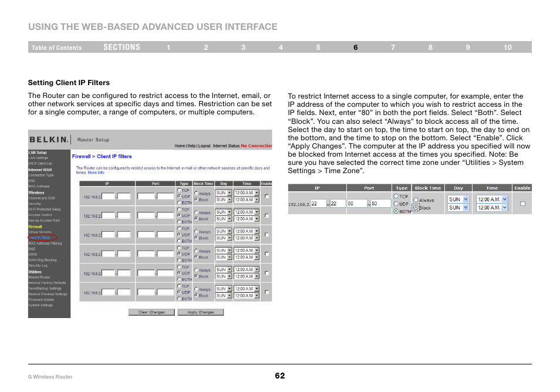Open Connection Type in the sidebar
560x392 pixels.
pos(41,175)
